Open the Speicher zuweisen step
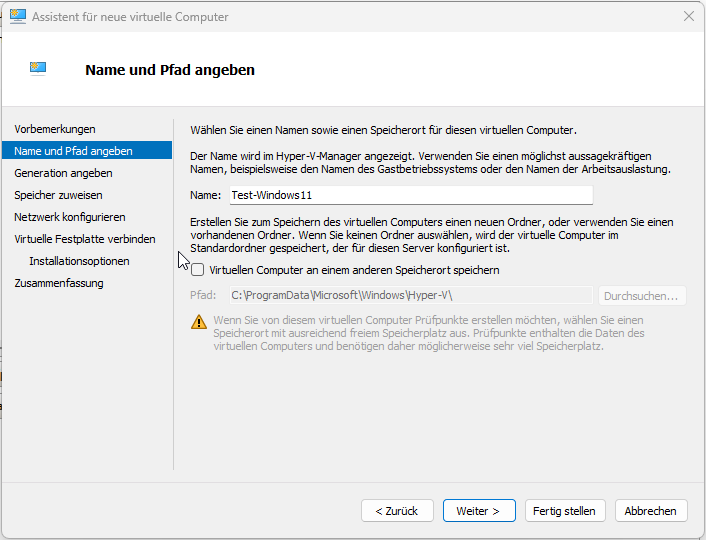This screenshot has width=706, height=540. coord(58,195)
